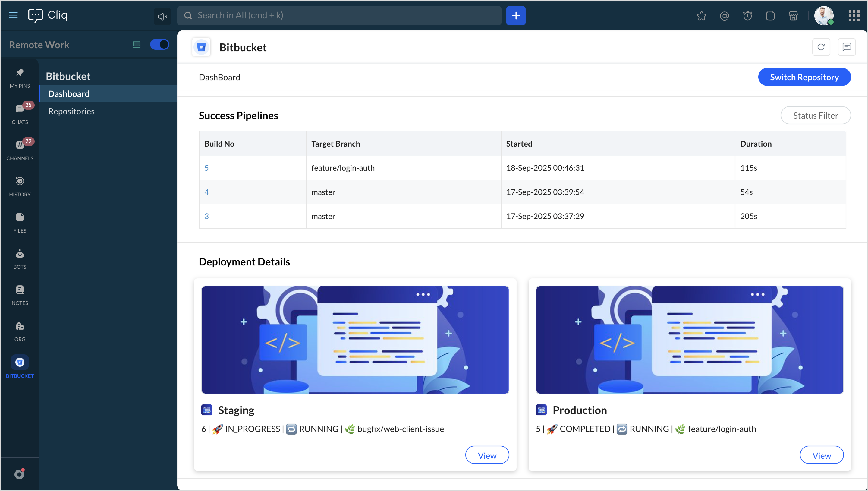Open starred messages star icon
This screenshot has height=491, width=868.
tap(702, 16)
